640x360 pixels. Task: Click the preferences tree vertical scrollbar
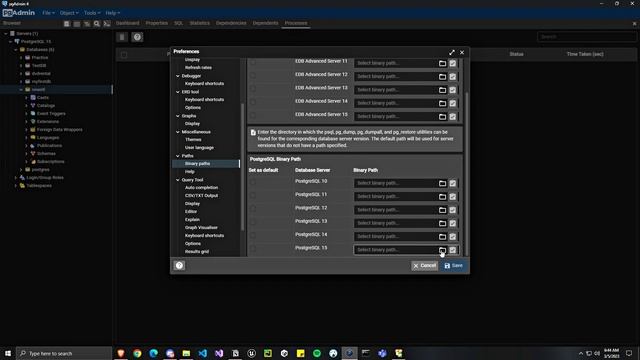tap(243, 167)
